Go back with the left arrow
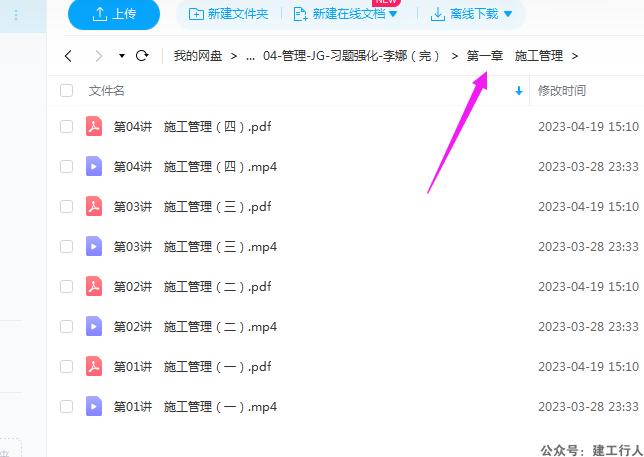The height and width of the screenshot is (457, 644). 69,56
